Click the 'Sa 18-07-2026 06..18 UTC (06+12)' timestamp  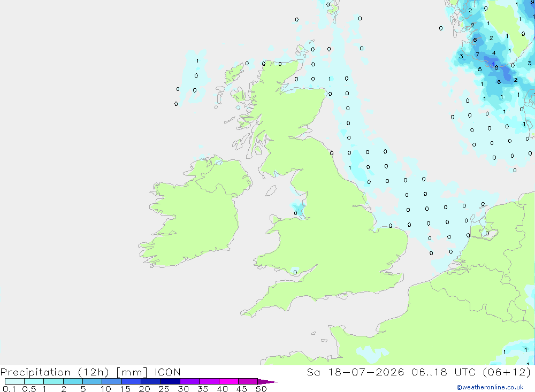pos(419,372)
